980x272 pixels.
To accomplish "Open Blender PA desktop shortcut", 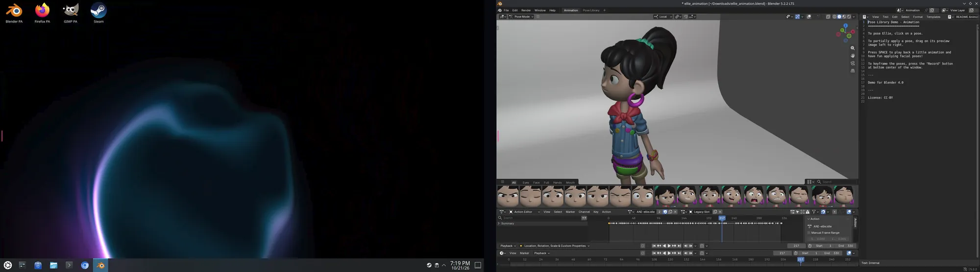I will click(x=14, y=13).
